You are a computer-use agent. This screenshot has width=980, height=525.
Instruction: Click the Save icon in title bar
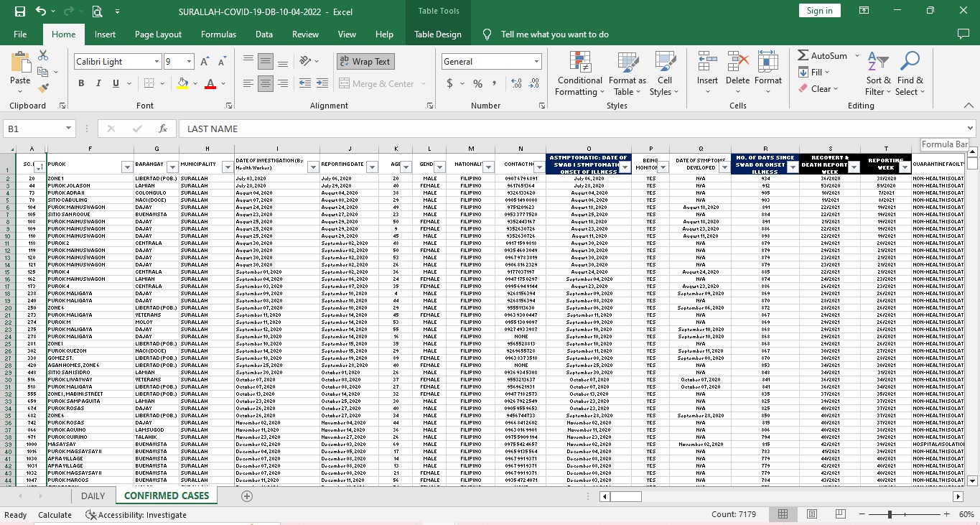(20, 11)
